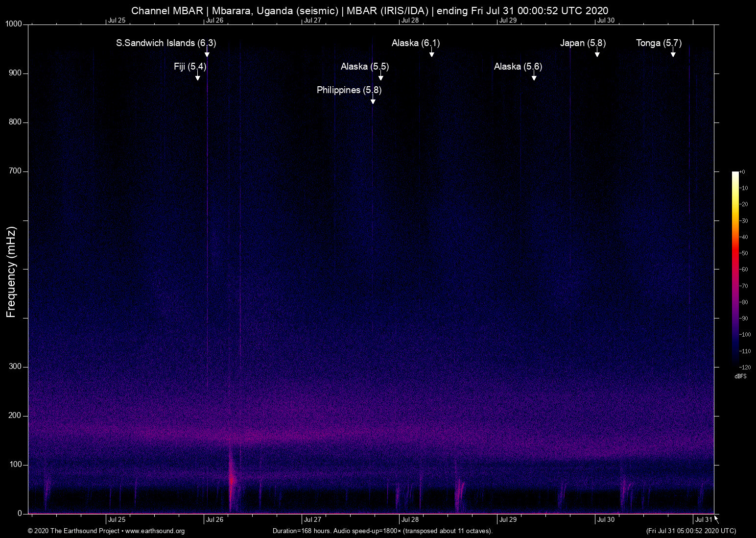Click the Philippines (5.8) event arrow

(373, 99)
